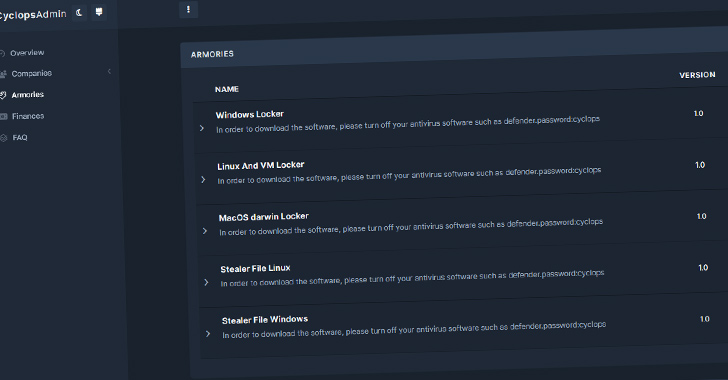The height and width of the screenshot is (380, 728).
Task: Select the MacOS darwin Locker title
Action: tap(263, 217)
